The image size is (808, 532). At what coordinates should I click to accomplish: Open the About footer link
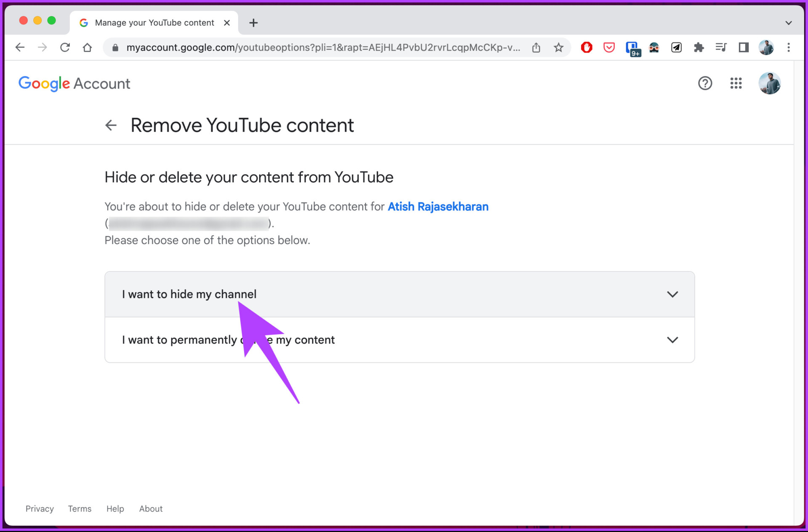point(151,508)
